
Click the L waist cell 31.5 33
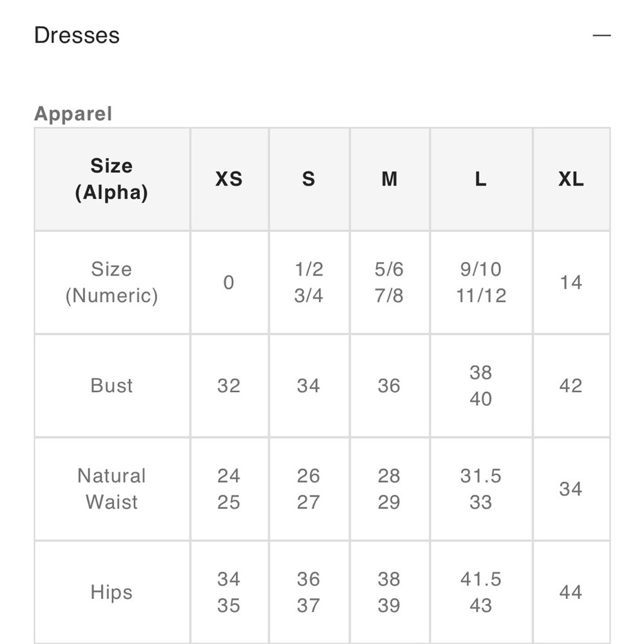click(x=481, y=489)
